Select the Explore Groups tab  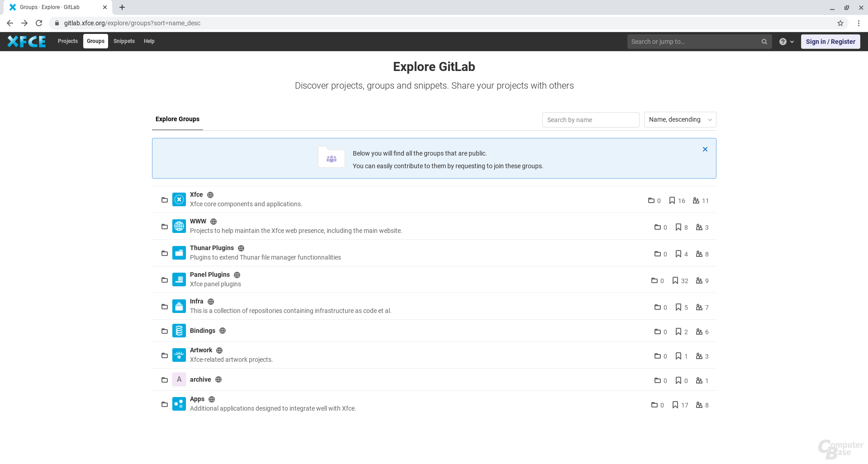click(x=177, y=119)
